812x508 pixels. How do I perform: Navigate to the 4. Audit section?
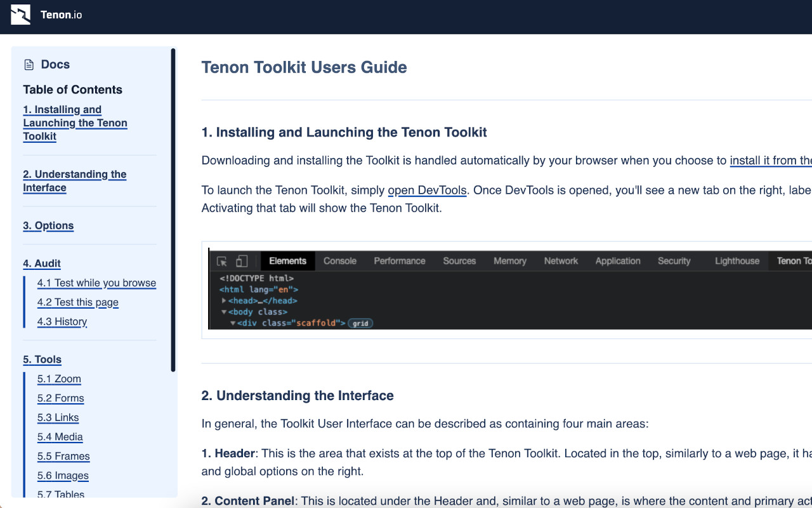42,264
